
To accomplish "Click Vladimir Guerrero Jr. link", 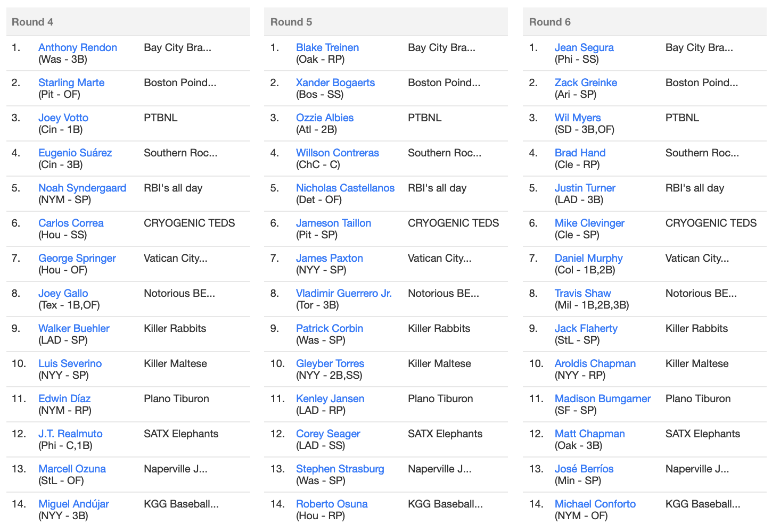I will point(344,293).
